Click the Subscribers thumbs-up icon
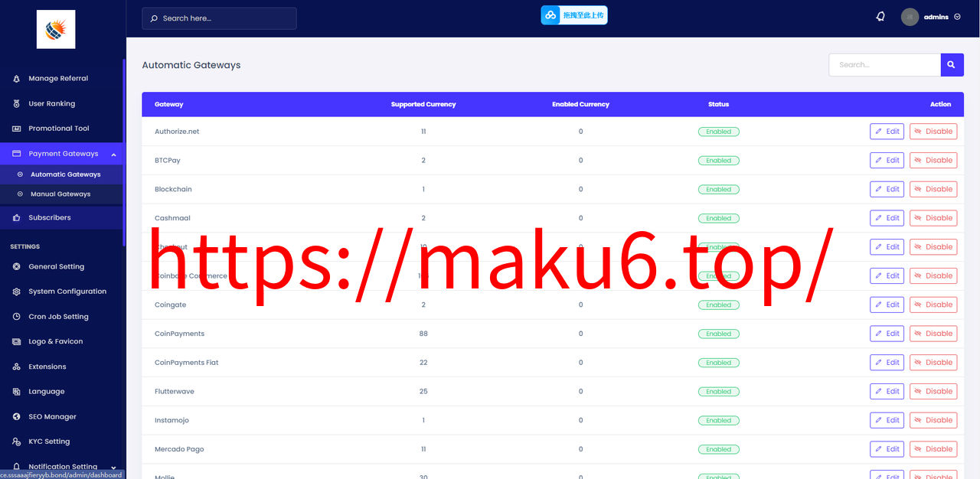Screen dimensions: 980x479 tap(17, 218)
